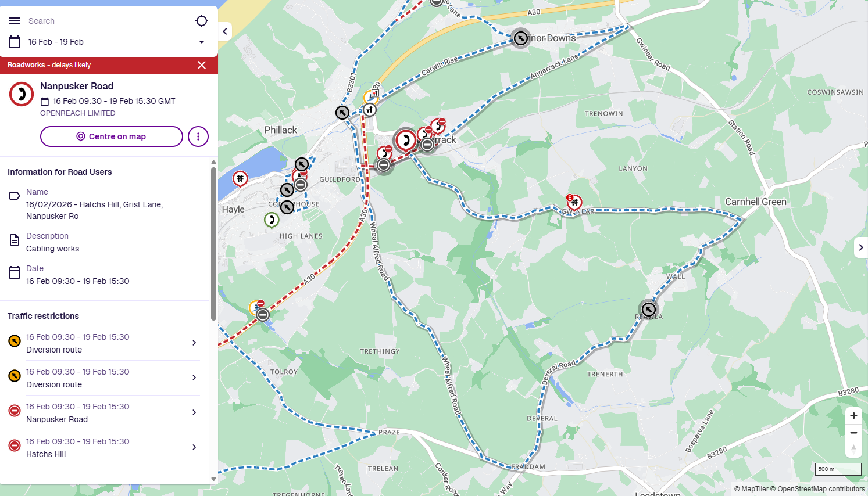Zoom out on the map

(x=853, y=433)
